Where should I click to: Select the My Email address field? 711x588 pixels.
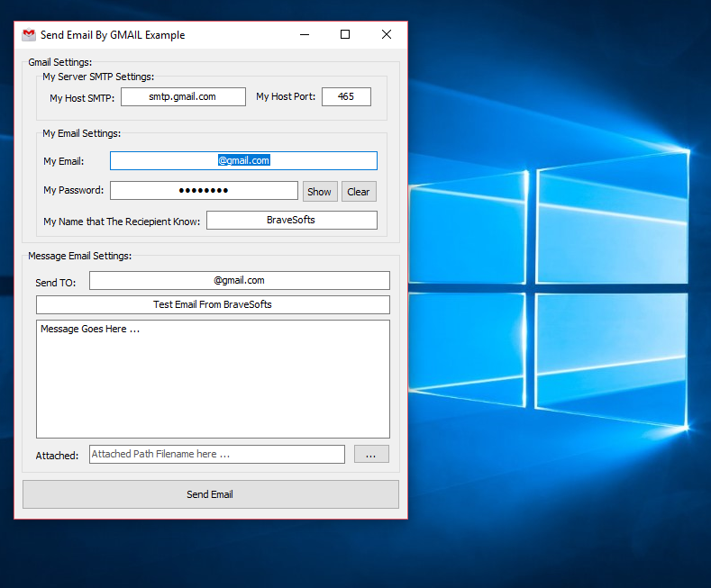(243, 161)
